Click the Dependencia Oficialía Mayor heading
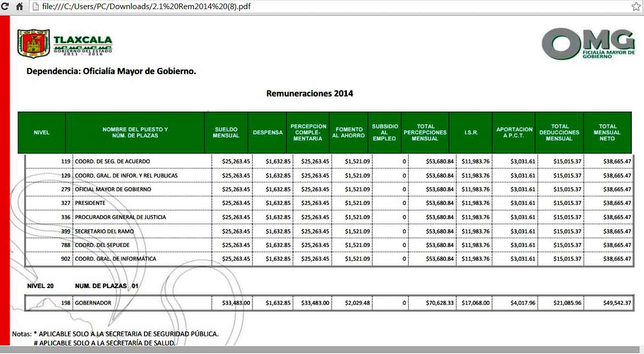This screenshot has height=354, width=644. pyautogui.click(x=111, y=72)
